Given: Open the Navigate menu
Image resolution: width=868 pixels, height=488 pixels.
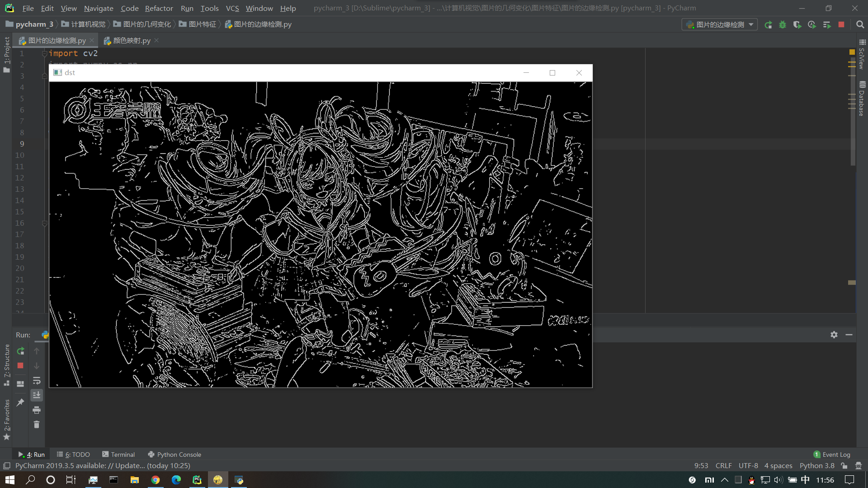Looking at the screenshot, I should point(99,8).
